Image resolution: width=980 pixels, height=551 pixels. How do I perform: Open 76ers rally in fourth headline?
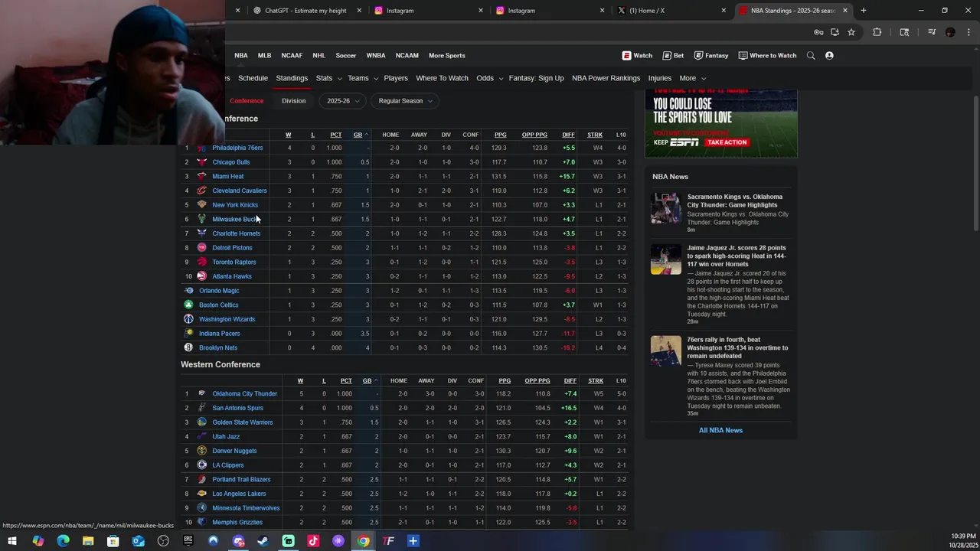[x=737, y=347]
